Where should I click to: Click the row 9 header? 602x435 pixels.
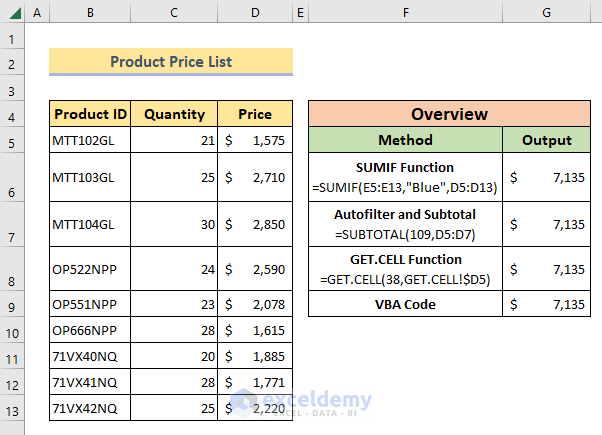pos(11,304)
